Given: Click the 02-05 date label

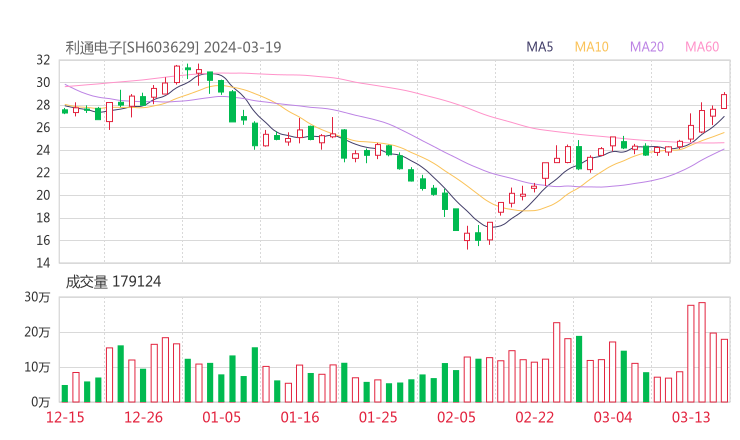Looking at the screenshot, I should click(456, 417).
